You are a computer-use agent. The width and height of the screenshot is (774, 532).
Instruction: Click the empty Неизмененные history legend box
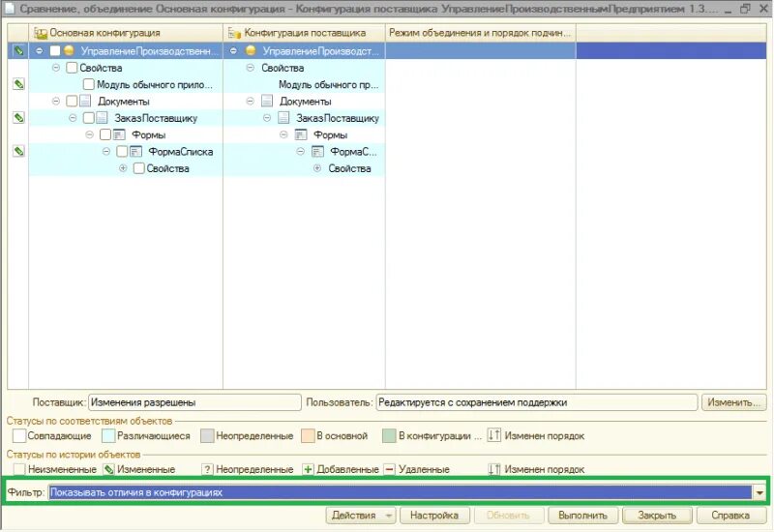19,469
